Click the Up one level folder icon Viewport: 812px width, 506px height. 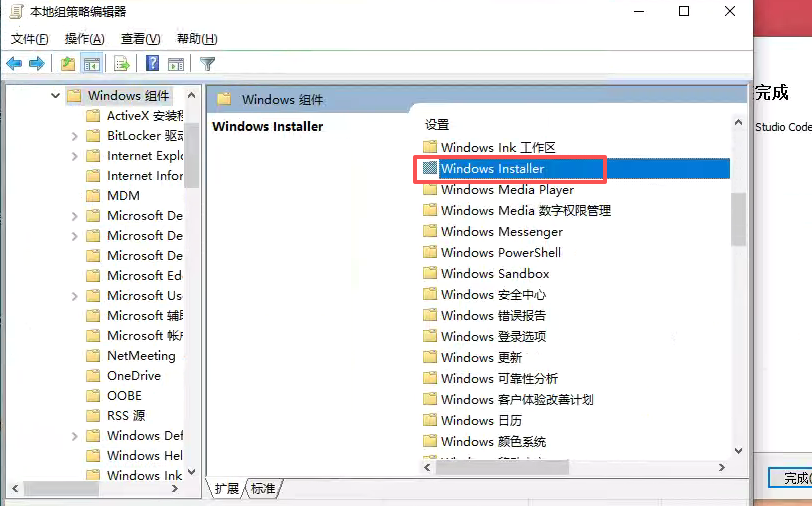(68, 64)
